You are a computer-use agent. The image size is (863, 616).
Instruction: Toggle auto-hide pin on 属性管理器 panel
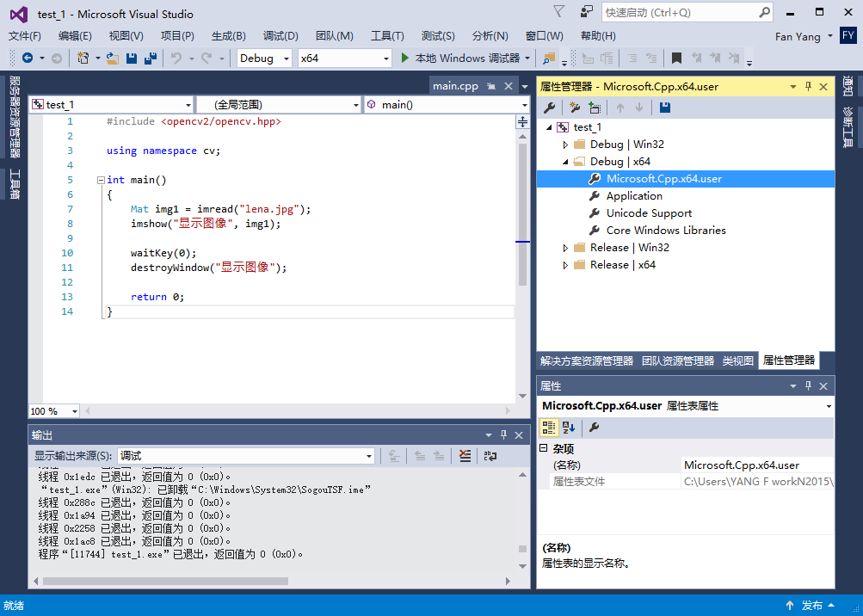click(808, 87)
